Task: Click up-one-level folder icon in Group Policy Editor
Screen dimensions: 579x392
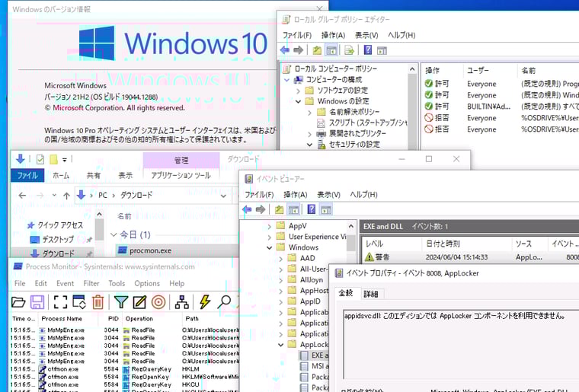Action: coord(317,49)
